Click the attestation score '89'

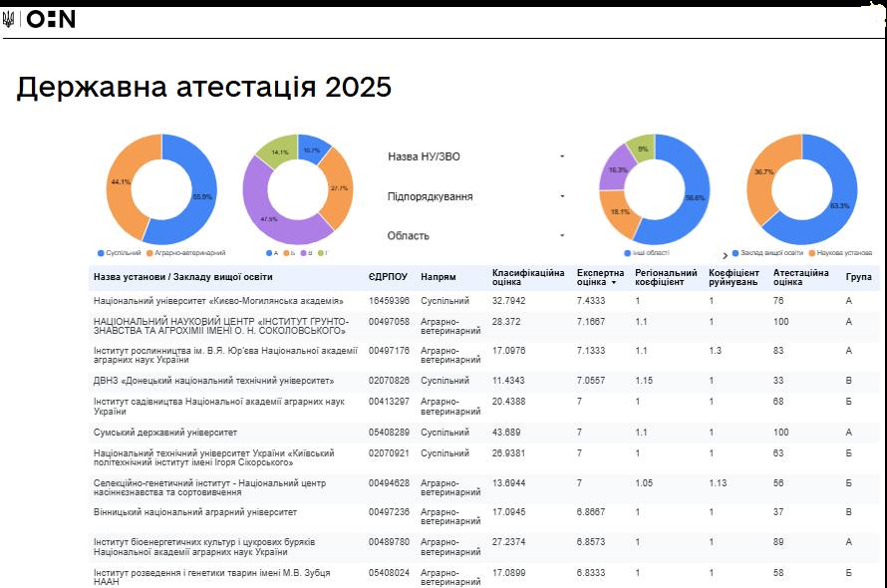[778, 542]
